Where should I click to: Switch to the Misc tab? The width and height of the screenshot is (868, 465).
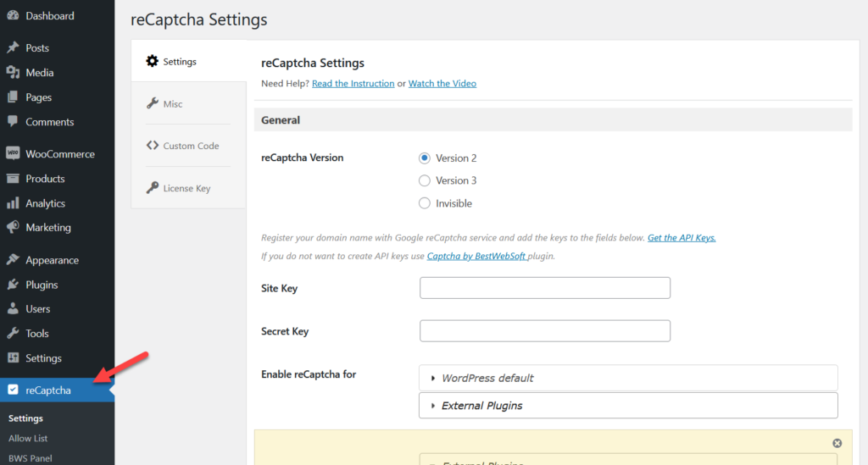coord(189,103)
